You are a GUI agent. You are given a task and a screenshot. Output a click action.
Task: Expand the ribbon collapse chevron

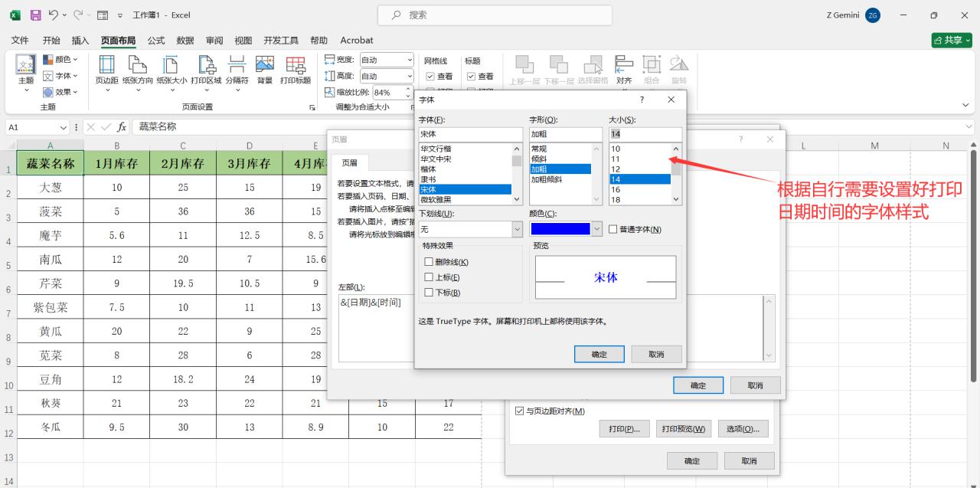[965, 105]
